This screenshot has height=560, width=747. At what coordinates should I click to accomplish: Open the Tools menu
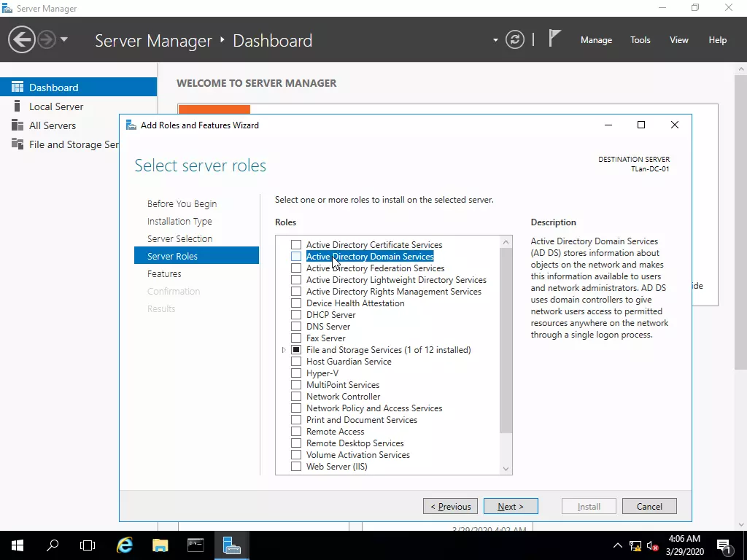(640, 40)
